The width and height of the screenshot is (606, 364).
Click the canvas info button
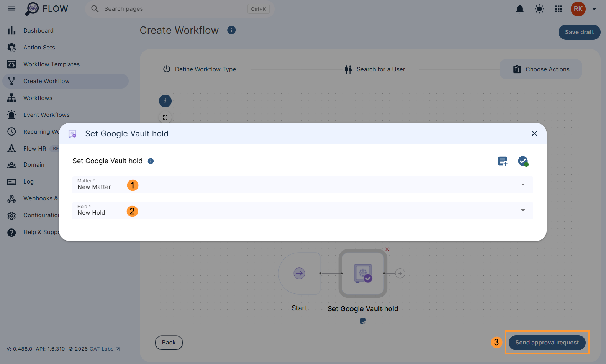tap(165, 101)
